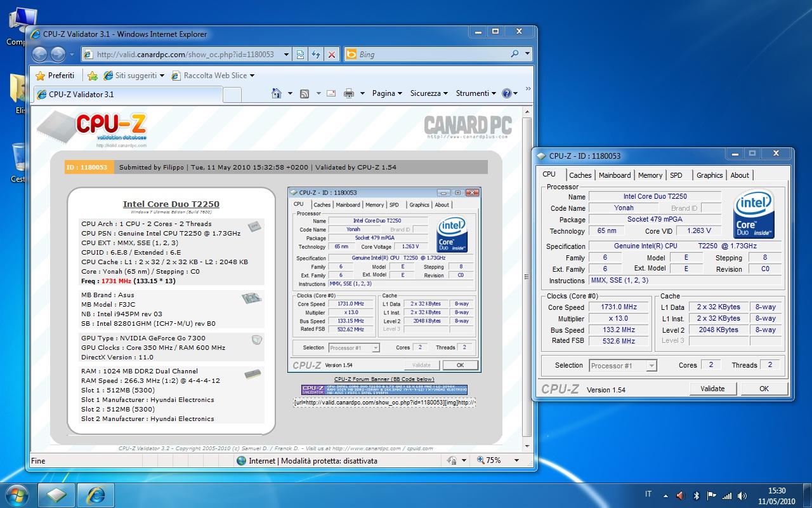Click Internet Explorer icon in taskbar
The width and height of the screenshot is (812, 508).
[x=95, y=494]
